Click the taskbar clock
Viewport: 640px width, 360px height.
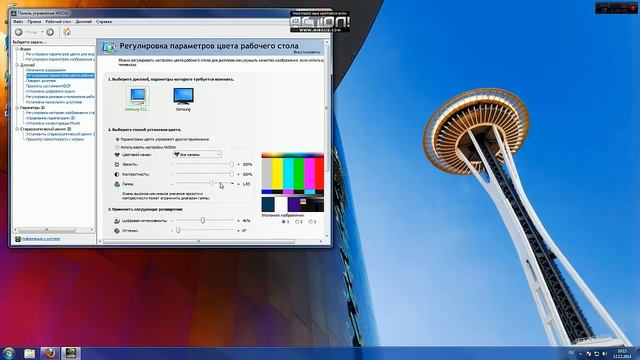622,353
